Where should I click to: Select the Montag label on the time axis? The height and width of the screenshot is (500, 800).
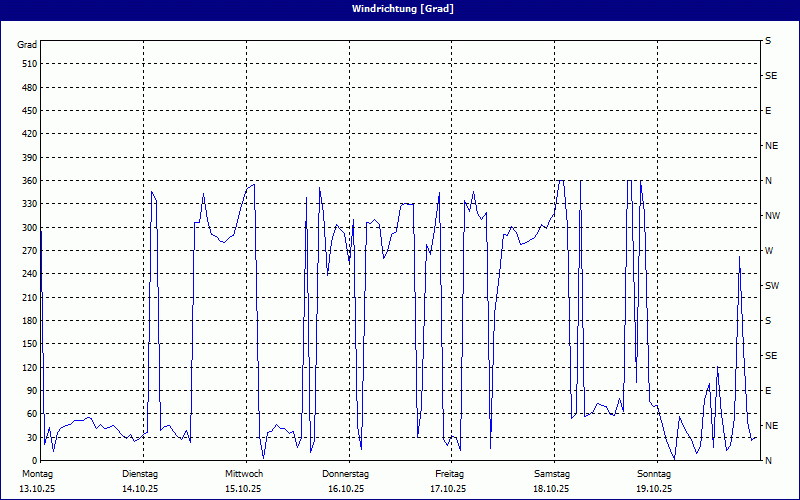(x=37, y=473)
